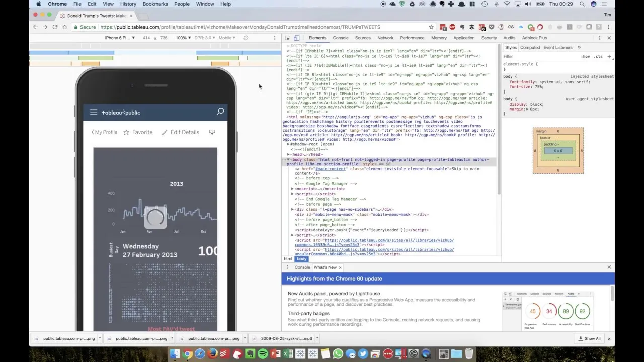Open the History menu
The height and width of the screenshot is (362, 644).
click(128, 4)
